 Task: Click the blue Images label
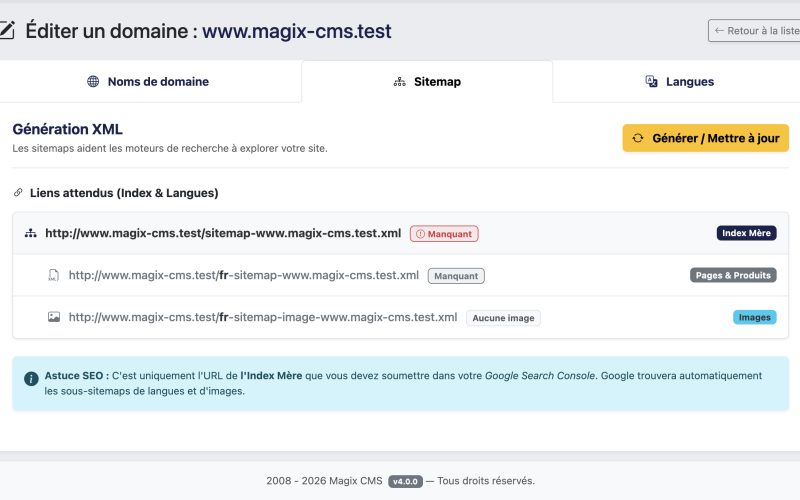[755, 317]
